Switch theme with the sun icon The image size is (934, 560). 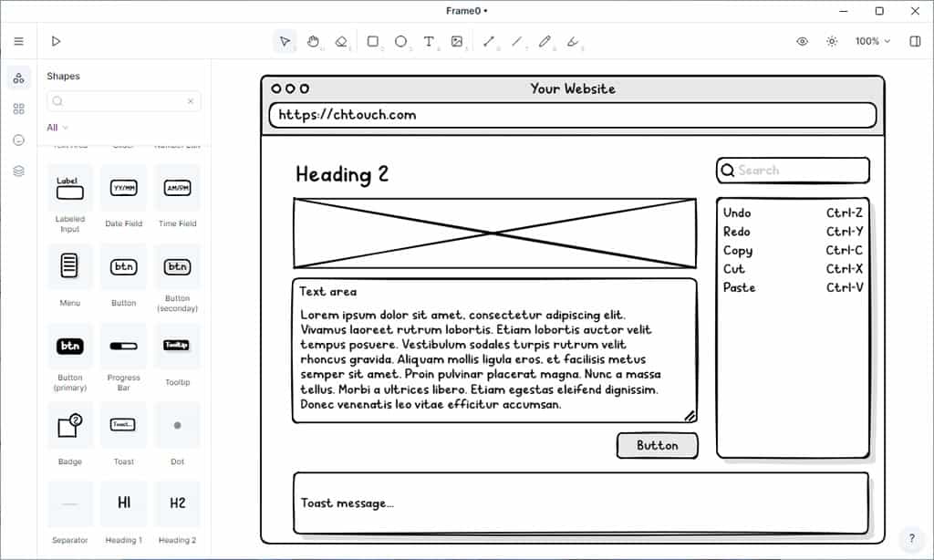(x=832, y=41)
